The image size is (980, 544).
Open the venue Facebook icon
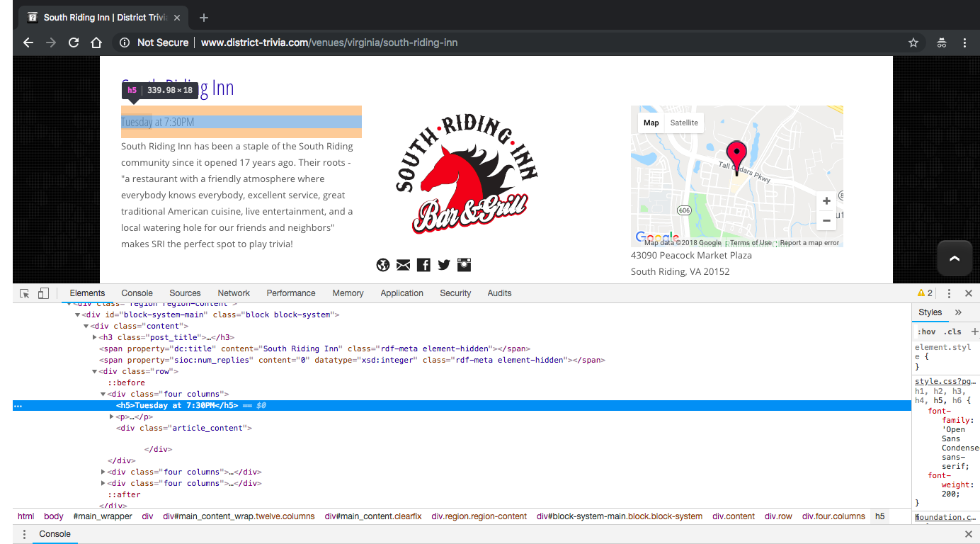(423, 265)
